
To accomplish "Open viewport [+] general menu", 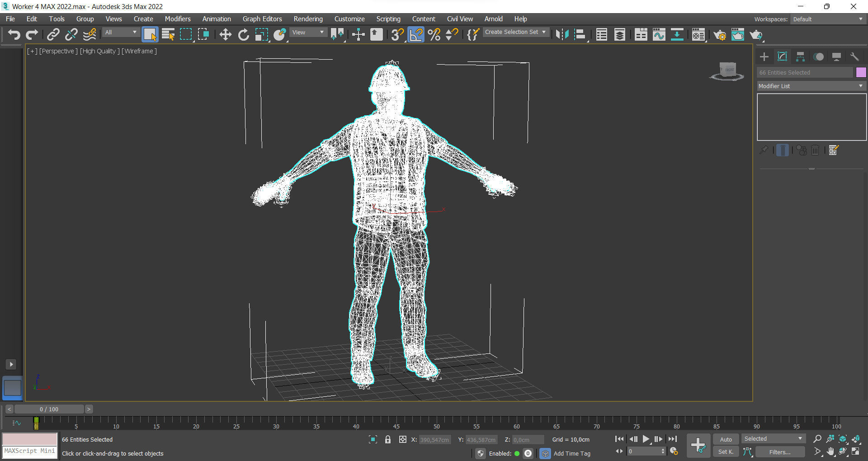I will pyautogui.click(x=32, y=51).
